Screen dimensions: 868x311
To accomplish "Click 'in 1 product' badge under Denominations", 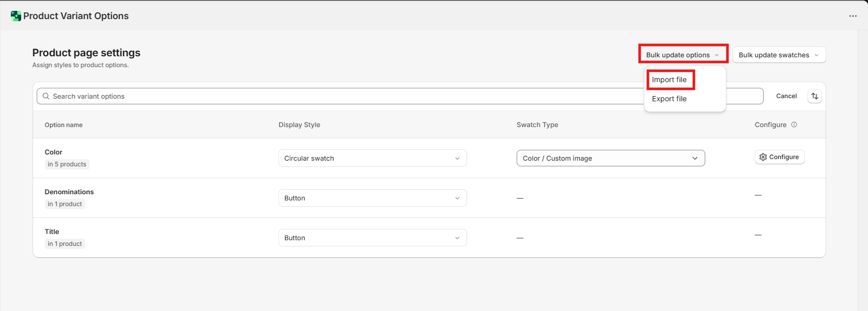I will pos(65,204).
